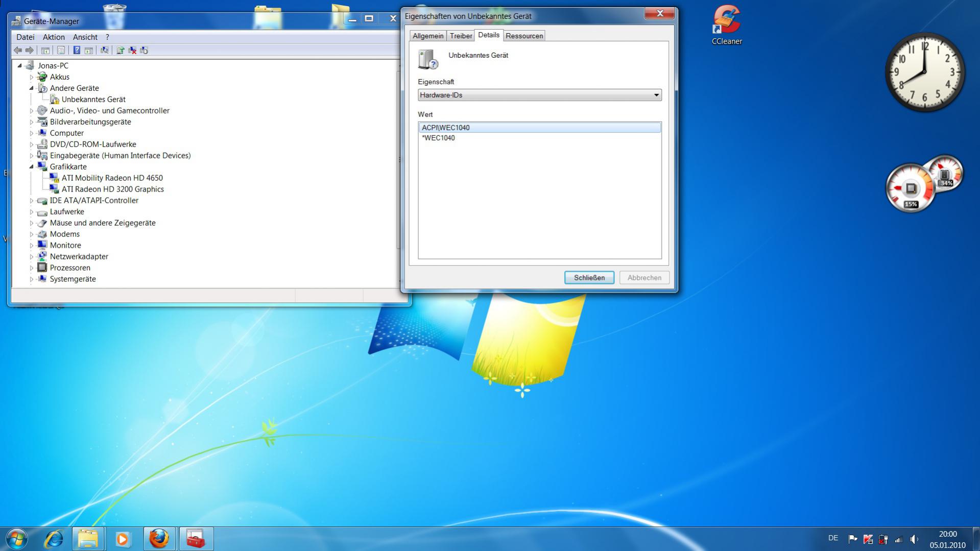Open the Ansicht menu
980x551 pixels.
[x=85, y=37]
